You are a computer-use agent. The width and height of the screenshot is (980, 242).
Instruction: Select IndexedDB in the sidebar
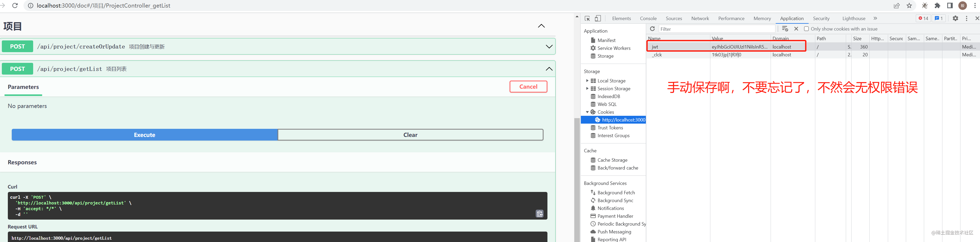coord(609,96)
